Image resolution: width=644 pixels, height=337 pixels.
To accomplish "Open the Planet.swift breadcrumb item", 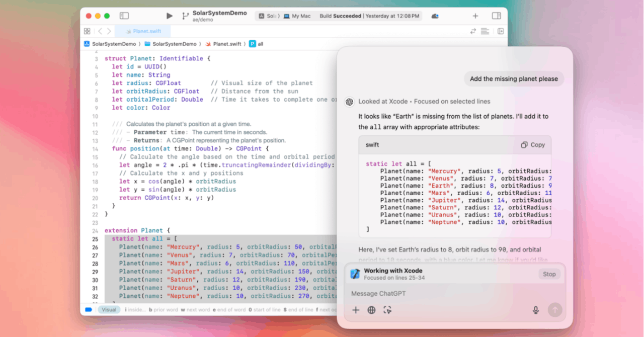I will pyautogui.click(x=223, y=44).
